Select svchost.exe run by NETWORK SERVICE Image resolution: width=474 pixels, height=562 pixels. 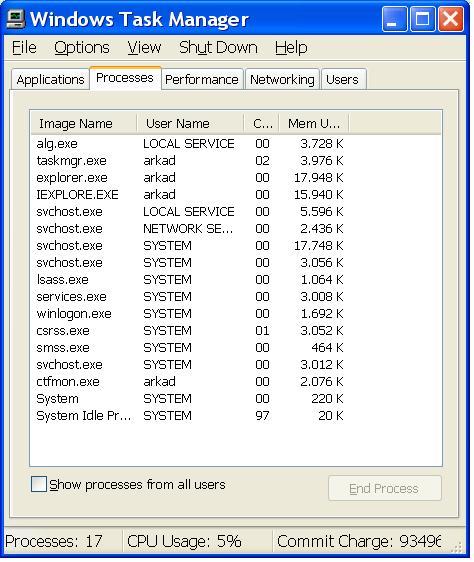tap(189, 229)
